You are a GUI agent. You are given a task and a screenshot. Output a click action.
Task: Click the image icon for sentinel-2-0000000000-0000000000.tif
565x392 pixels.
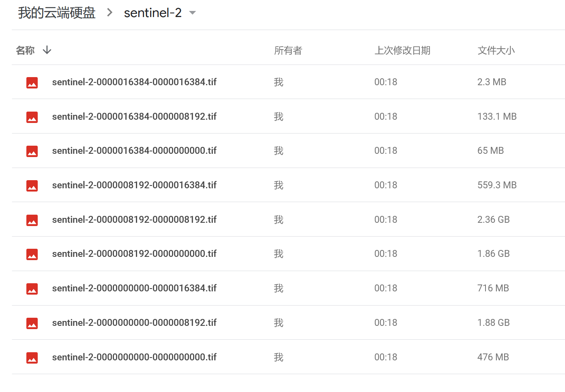click(32, 357)
